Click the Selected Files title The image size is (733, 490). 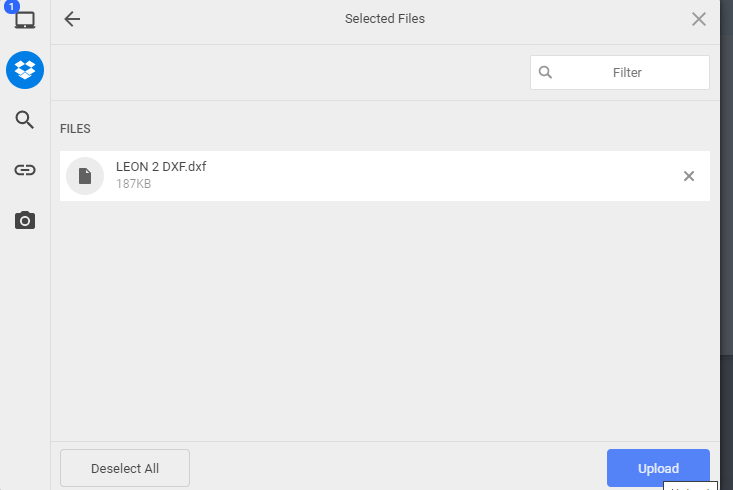(385, 19)
